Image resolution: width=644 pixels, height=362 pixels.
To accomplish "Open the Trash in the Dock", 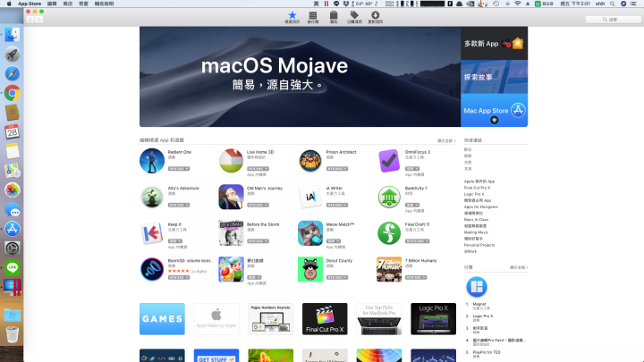I will click(x=13, y=334).
